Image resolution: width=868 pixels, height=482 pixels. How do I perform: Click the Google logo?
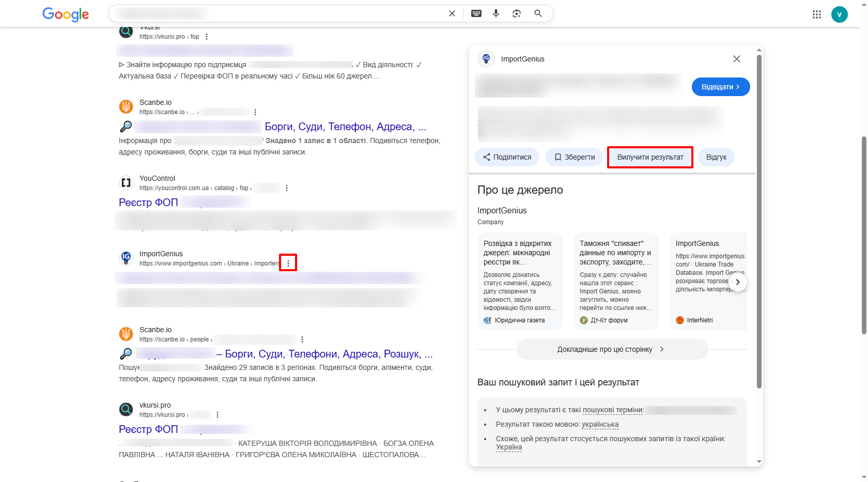(66, 14)
